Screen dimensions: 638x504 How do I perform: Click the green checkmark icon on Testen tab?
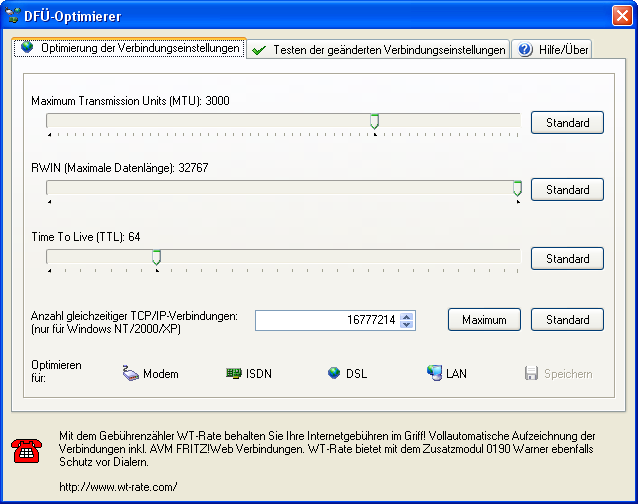[x=259, y=50]
